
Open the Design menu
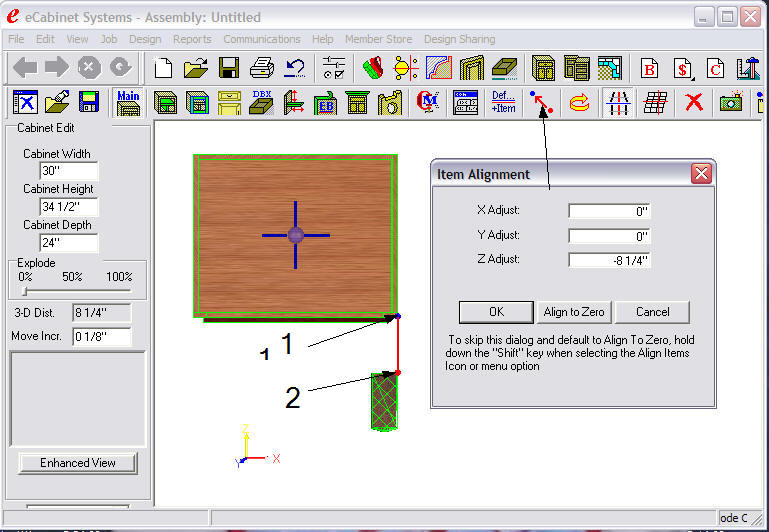point(145,39)
